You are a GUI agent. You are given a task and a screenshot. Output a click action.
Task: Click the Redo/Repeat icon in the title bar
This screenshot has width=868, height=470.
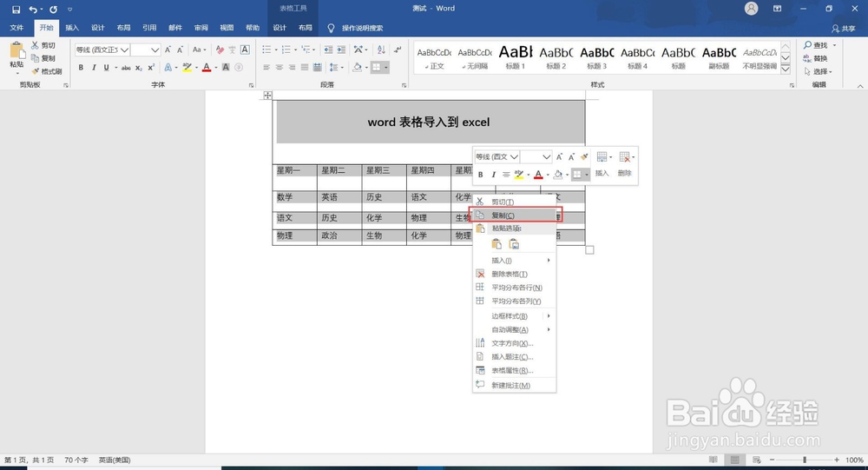[53, 10]
